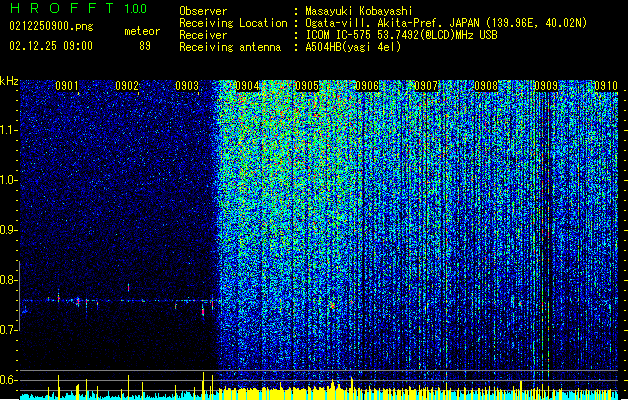Click the antenna text A504HB(yagi 4el)
This screenshot has width=629, height=400.
pyautogui.click(x=353, y=47)
